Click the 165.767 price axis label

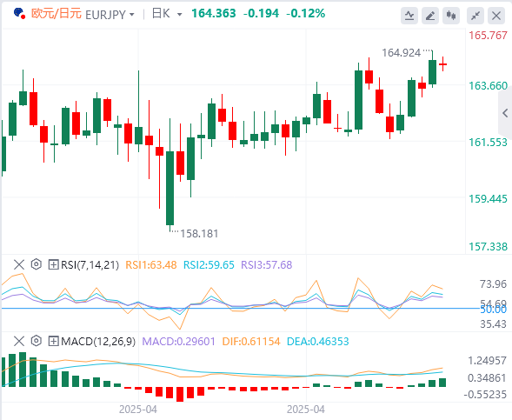click(x=489, y=36)
